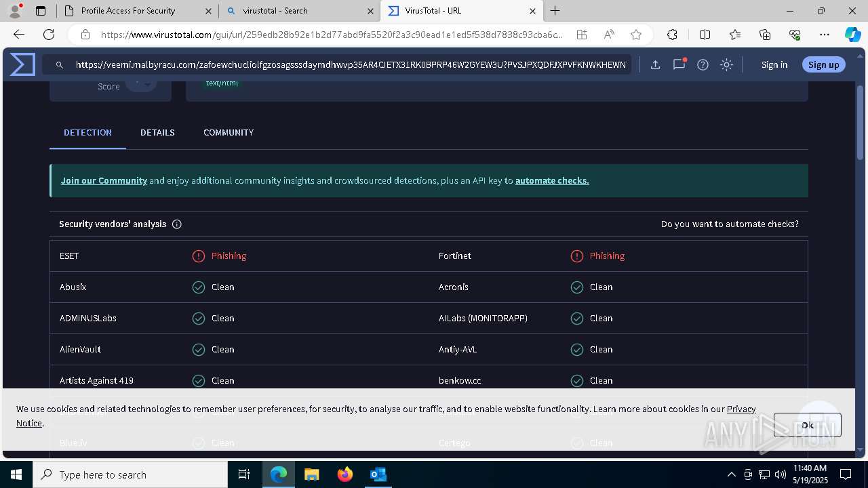This screenshot has width=868, height=488.
Task: Click the Sign in link
Action: click(774, 64)
